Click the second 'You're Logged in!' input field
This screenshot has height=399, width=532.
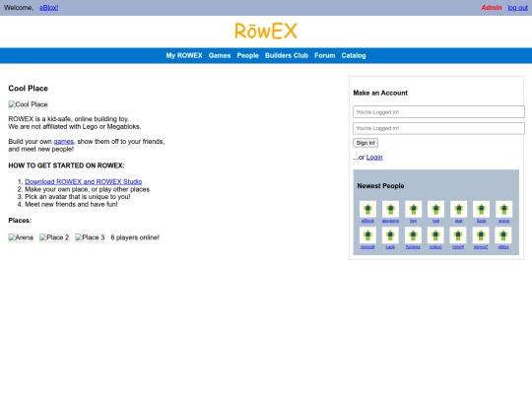438,128
